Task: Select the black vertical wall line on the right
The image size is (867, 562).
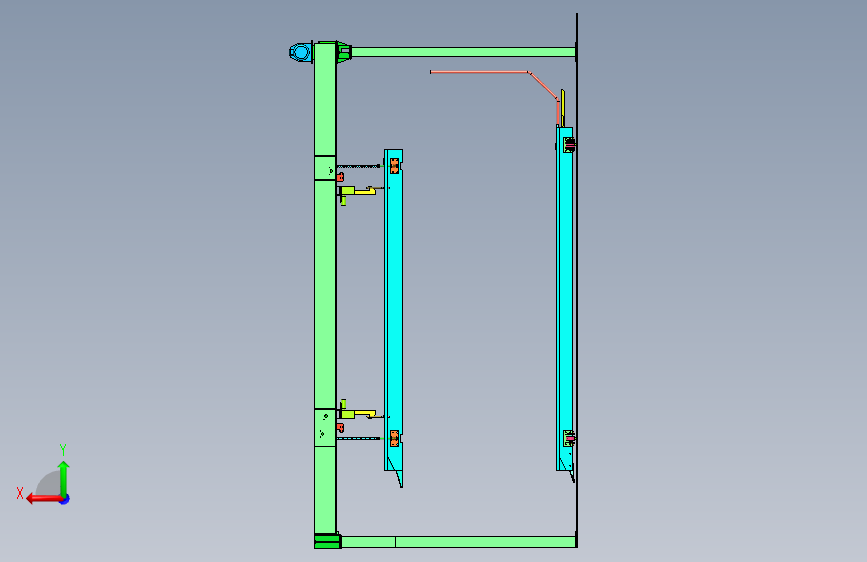Action: 577,280
